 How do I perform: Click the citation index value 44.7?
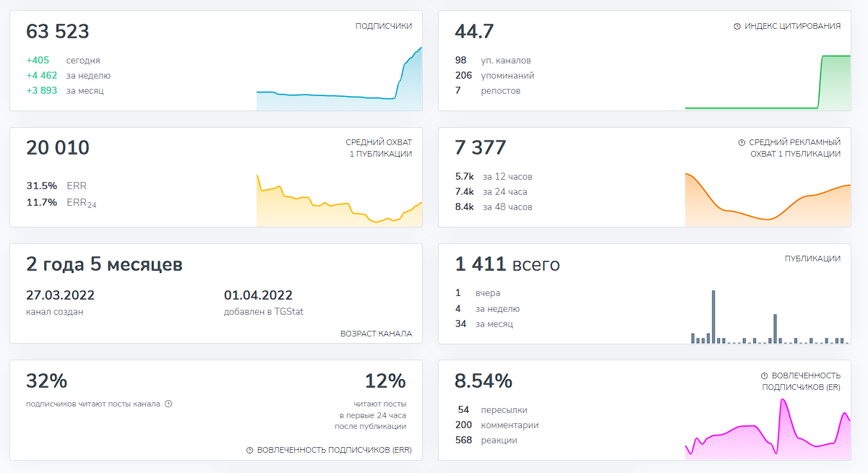tap(474, 32)
